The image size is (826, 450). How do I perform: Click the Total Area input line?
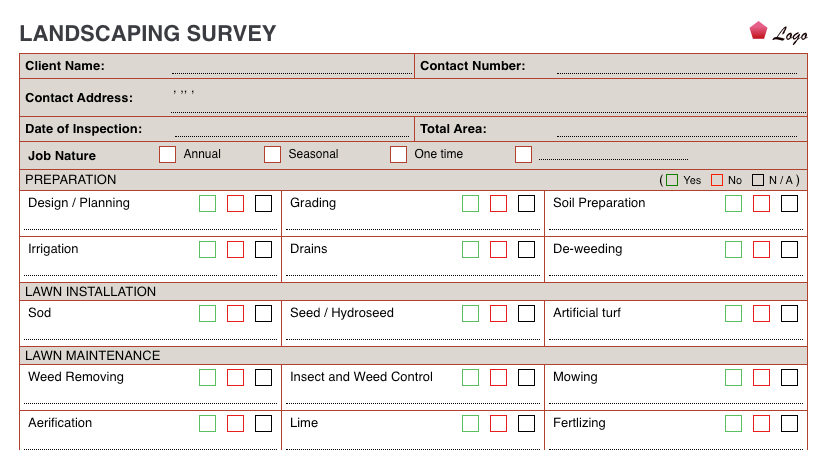click(677, 129)
